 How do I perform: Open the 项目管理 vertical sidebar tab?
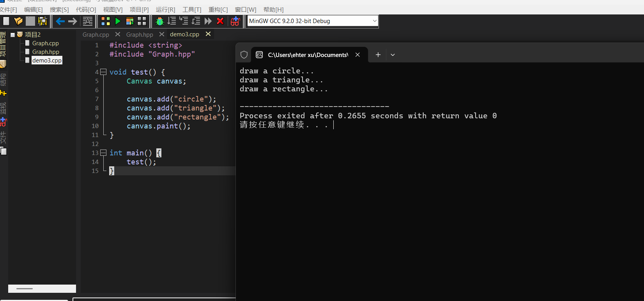[3, 44]
